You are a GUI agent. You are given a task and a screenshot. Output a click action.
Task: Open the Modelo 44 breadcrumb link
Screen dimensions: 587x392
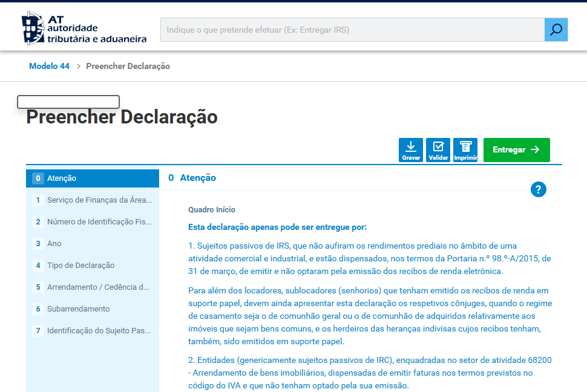(49, 66)
